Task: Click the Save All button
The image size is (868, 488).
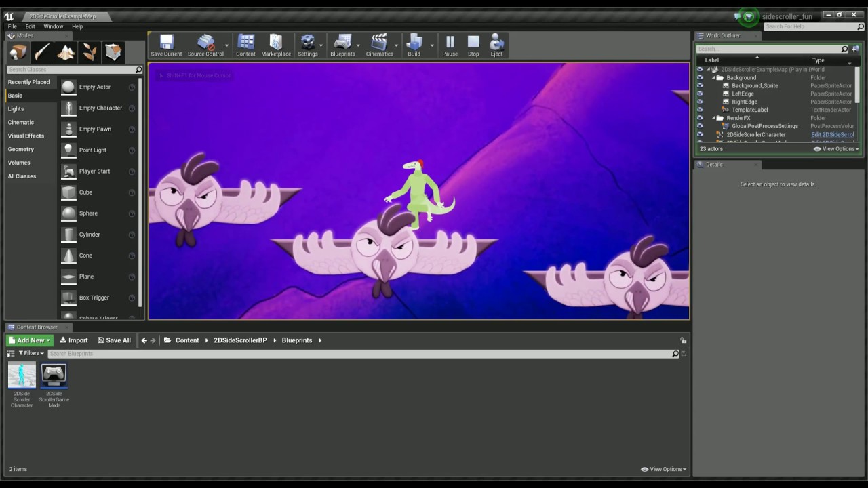Action: pos(114,340)
